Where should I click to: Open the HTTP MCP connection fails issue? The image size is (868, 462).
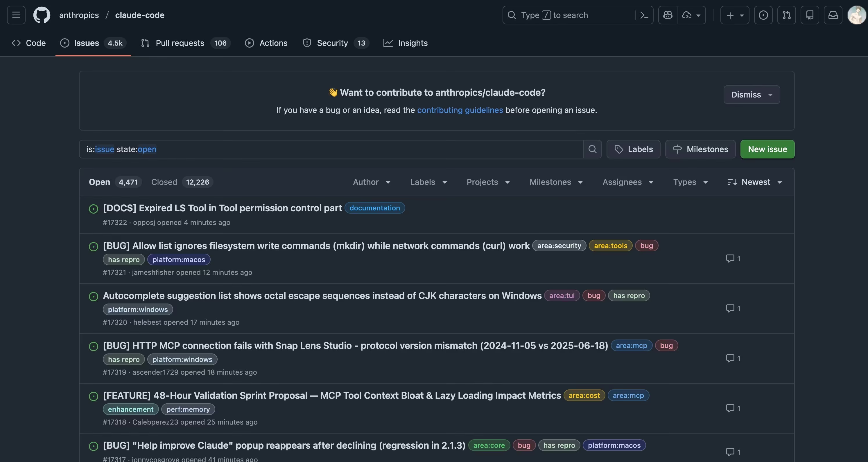356,346
